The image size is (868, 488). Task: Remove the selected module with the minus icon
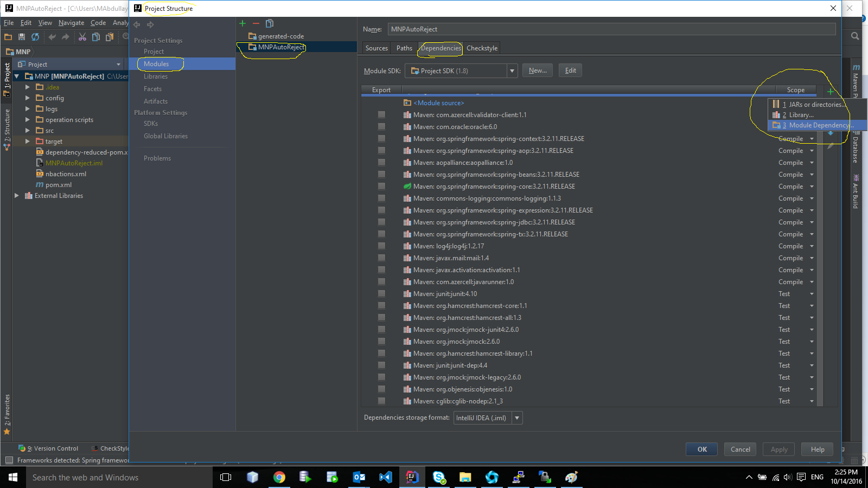point(256,23)
